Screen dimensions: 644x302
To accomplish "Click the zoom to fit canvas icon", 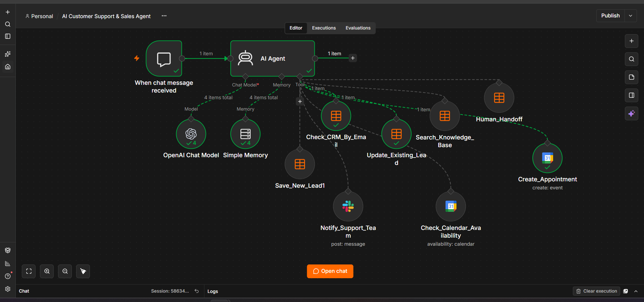I will (x=29, y=271).
